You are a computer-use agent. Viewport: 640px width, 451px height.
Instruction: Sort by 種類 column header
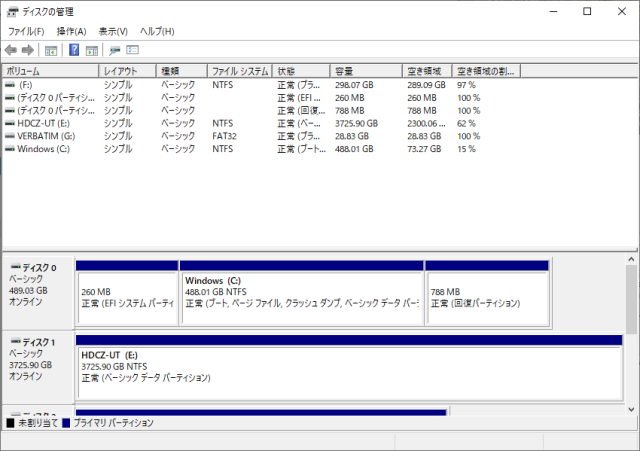[182, 71]
